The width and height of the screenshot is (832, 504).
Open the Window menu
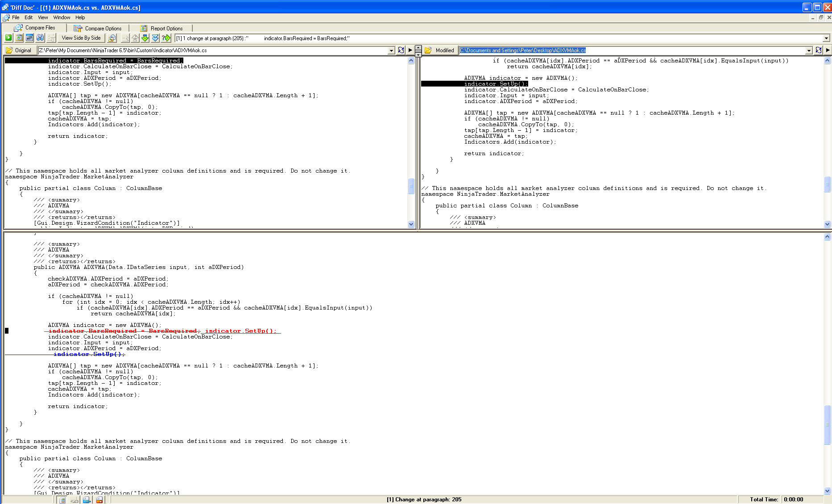click(62, 17)
